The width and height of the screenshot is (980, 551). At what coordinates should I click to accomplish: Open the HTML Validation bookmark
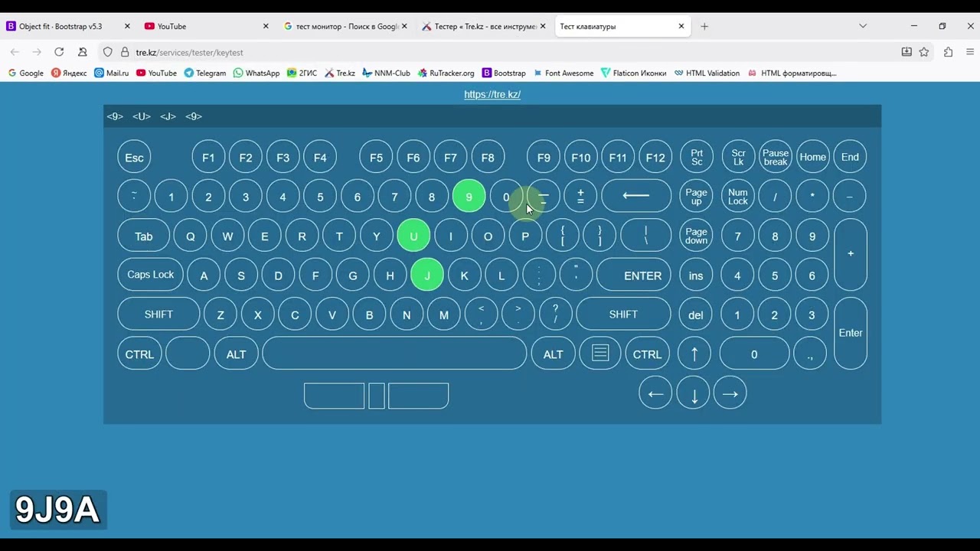707,73
